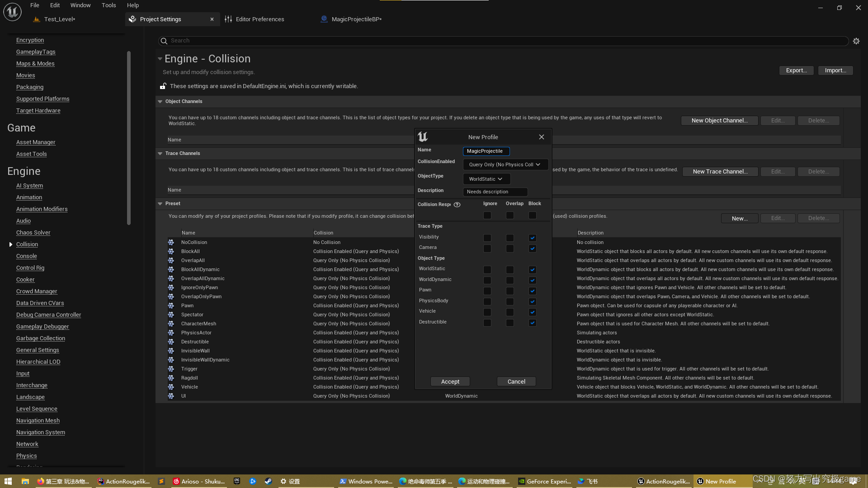Image resolution: width=868 pixels, height=488 pixels.
Task: Close the New Profile dialog
Action: coord(542,137)
